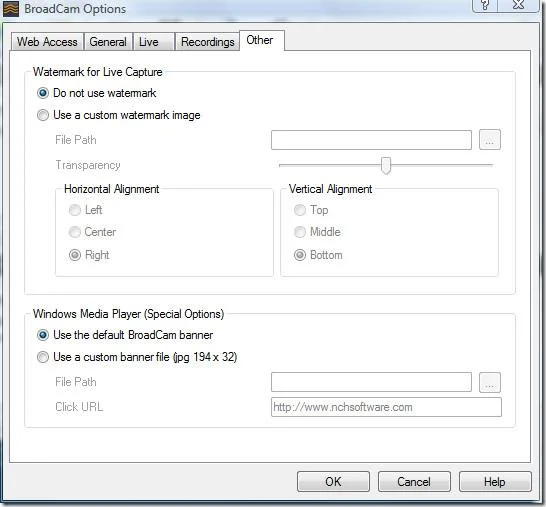Open the Recordings tab

pyautogui.click(x=208, y=42)
